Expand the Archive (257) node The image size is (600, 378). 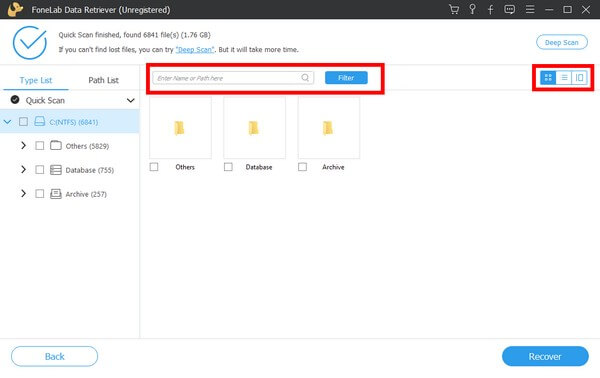pos(23,193)
